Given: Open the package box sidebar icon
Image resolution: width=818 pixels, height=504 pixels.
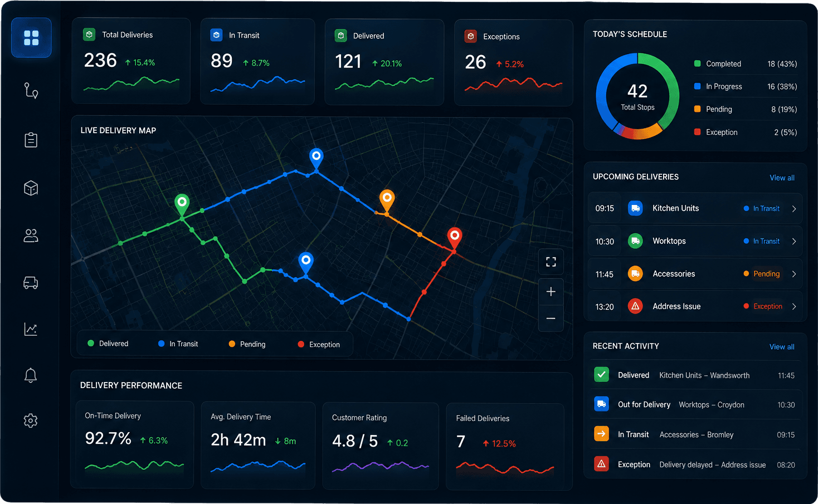Looking at the screenshot, I should pyautogui.click(x=31, y=188).
